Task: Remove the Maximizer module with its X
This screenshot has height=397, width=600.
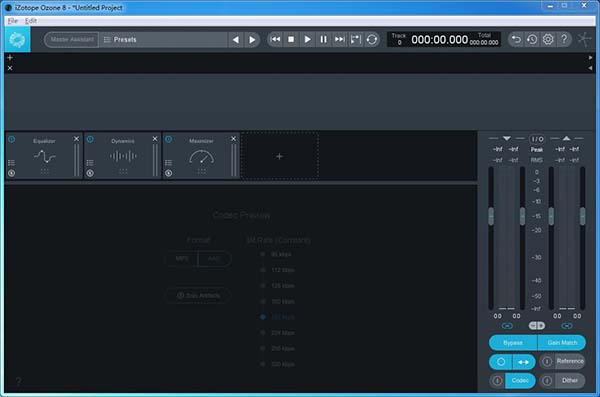Action: 233,139
